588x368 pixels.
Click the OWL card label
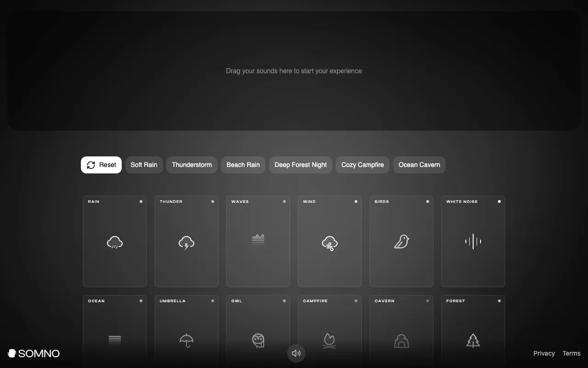point(237,301)
